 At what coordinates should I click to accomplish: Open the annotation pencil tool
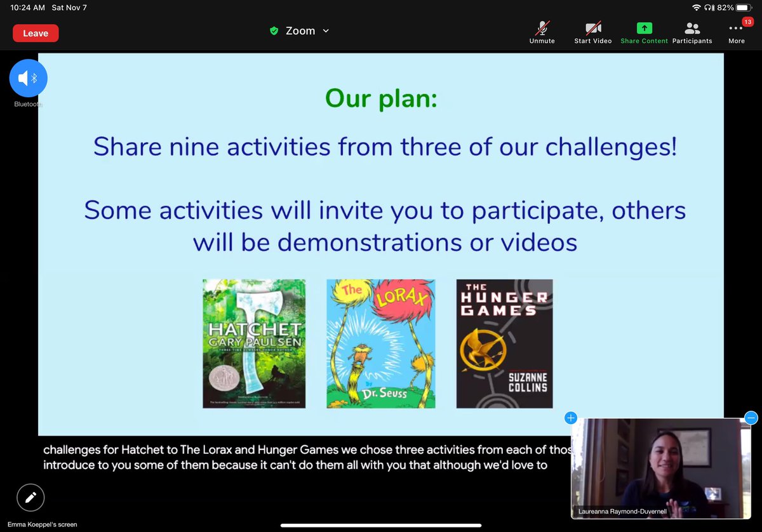coord(30,498)
